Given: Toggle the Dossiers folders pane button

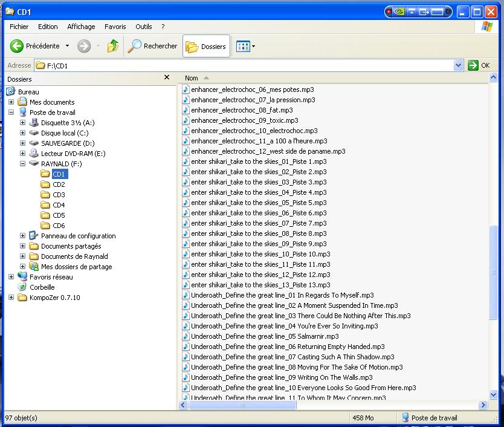Looking at the screenshot, I should tap(206, 47).
